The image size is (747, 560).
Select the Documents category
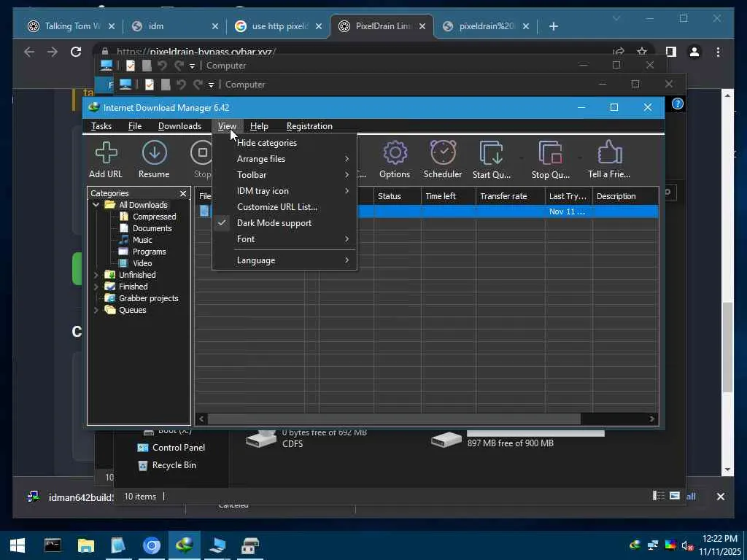pyautogui.click(x=146, y=228)
